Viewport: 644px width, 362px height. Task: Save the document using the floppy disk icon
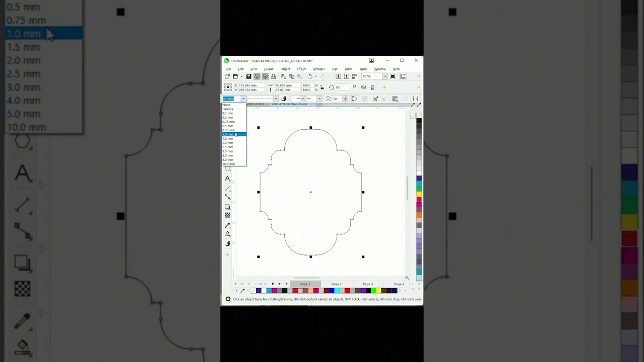(x=249, y=76)
